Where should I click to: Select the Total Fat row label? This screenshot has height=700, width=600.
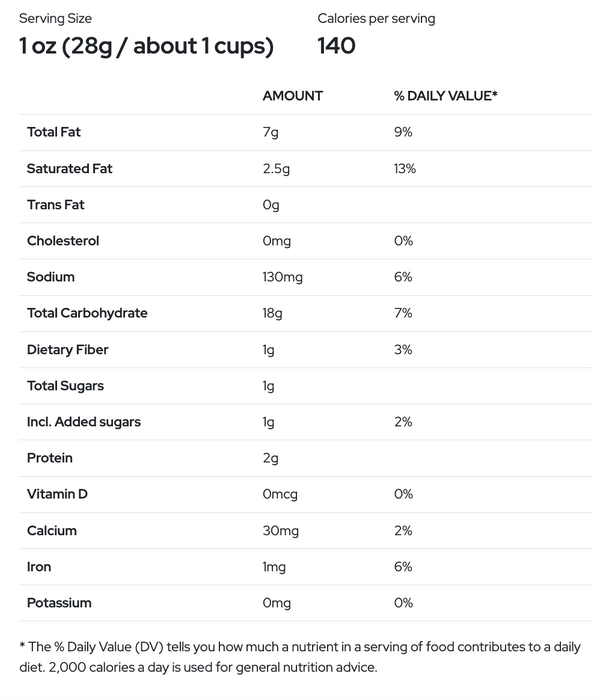[x=54, y=132]
